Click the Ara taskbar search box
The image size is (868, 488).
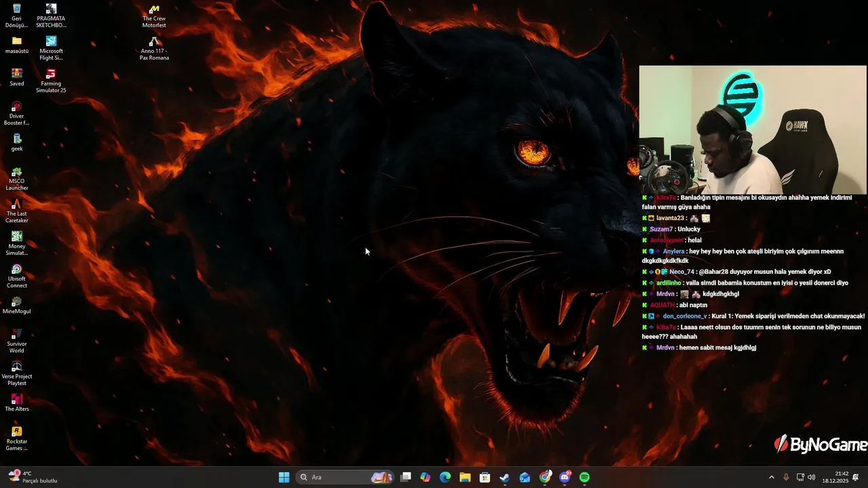coord(346,477)
